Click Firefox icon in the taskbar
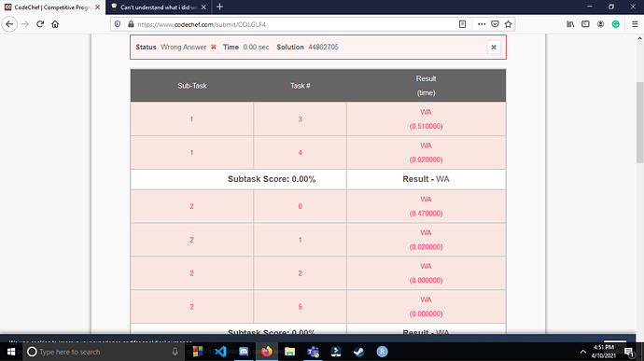Image resolution: width=644 pixels, height=361 pixels. click(267, 352)
